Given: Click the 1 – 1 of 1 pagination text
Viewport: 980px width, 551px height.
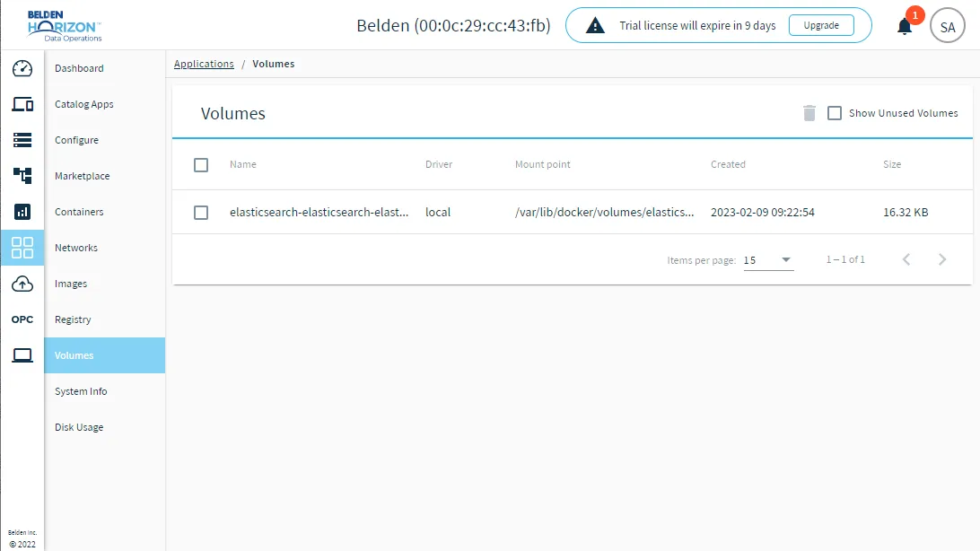Looking at the screenshot, I should coord(845,259).
